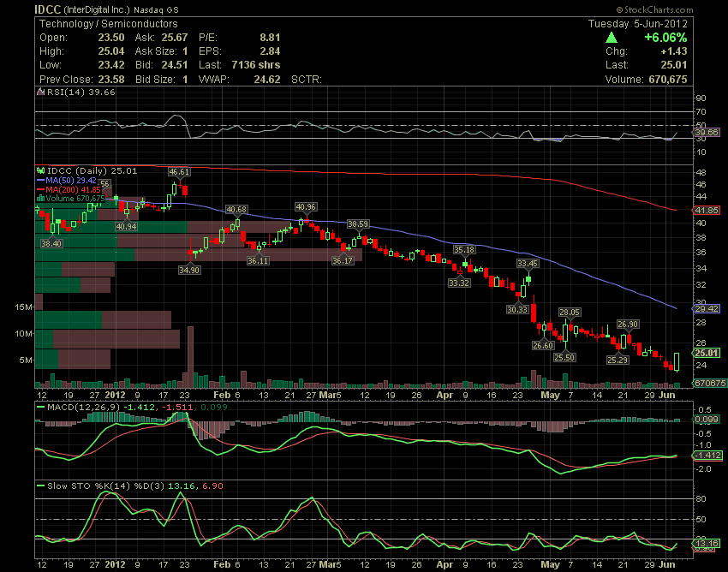Click the last green candlestick in June
This screenshot has width=728, height=572.
tap(677, 361)
